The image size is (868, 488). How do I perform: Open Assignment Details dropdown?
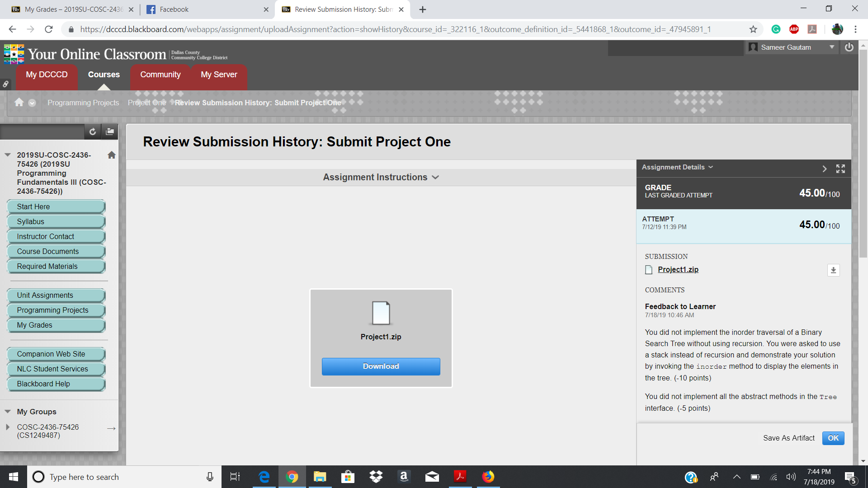pos(677,167)
